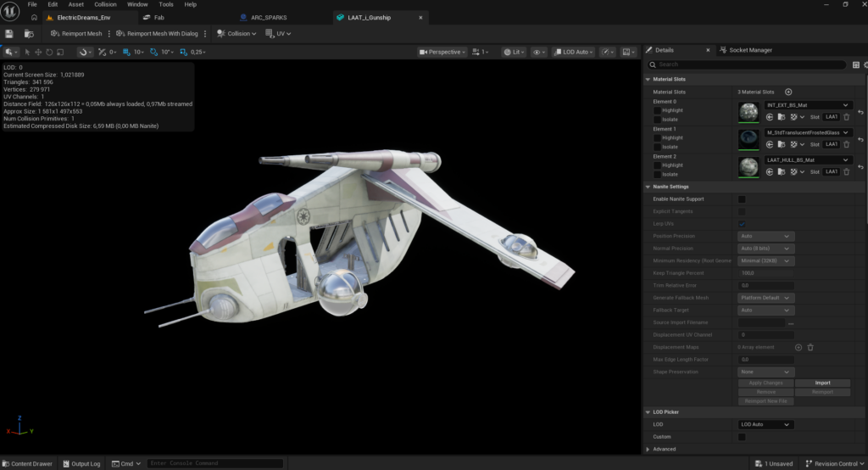The width and height of the screenshot is (868, 470).
Task: Click the Import button in Nanite Settings
Action: coord(822,383)
